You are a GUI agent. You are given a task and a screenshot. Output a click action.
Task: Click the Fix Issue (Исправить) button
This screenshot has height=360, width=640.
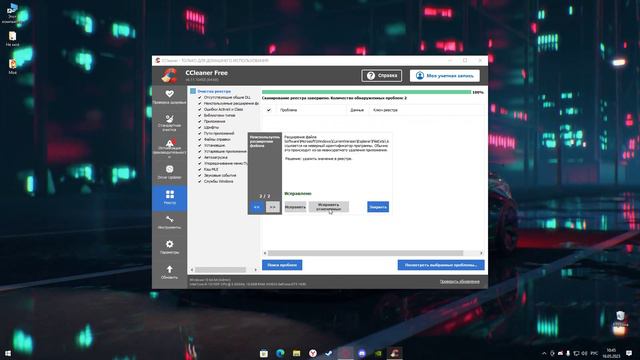tap(295, 207)
